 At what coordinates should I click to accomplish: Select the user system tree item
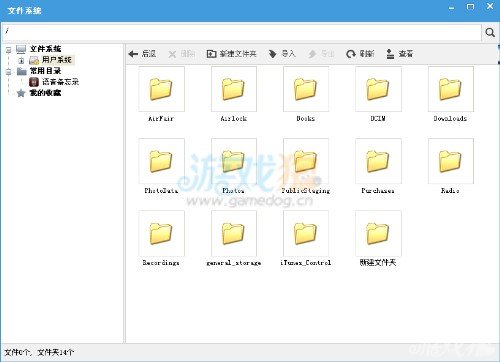click(x=56, y=60)
